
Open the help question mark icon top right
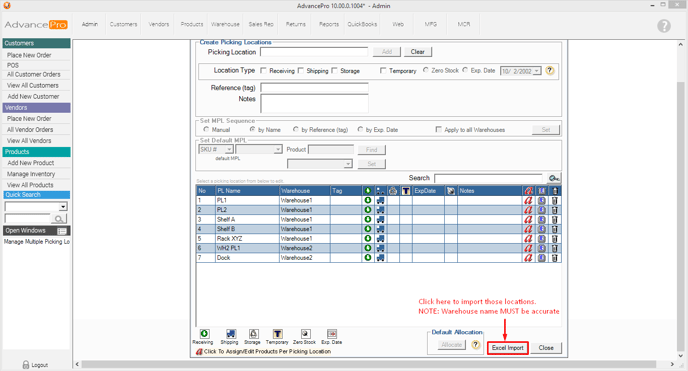pos(664,26)
